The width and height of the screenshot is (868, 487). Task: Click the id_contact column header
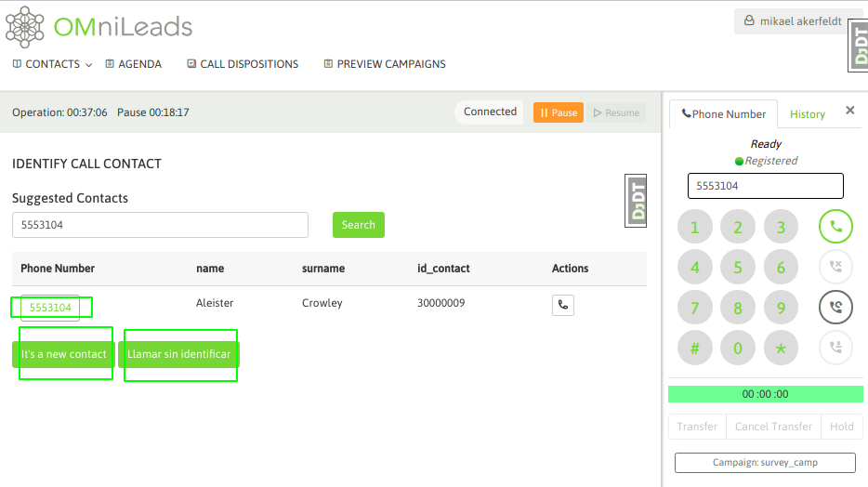click(443, 269)
